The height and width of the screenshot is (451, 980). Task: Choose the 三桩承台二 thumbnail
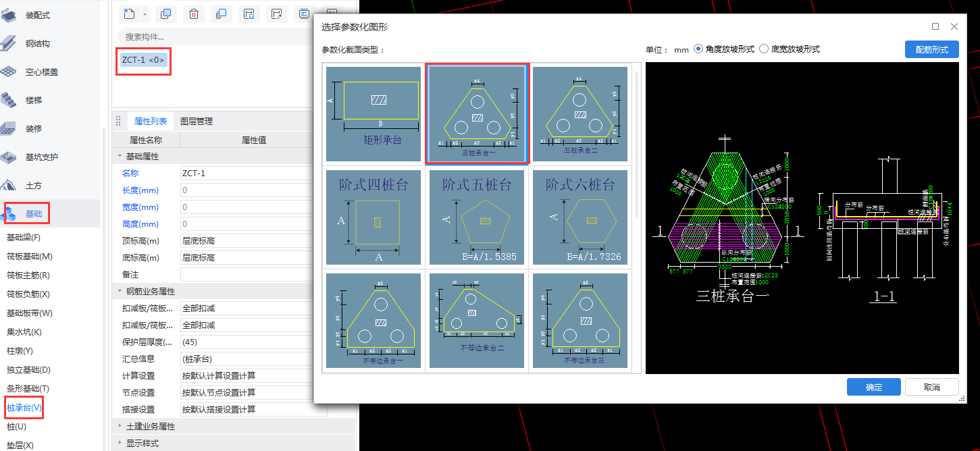tap(580, 113)
